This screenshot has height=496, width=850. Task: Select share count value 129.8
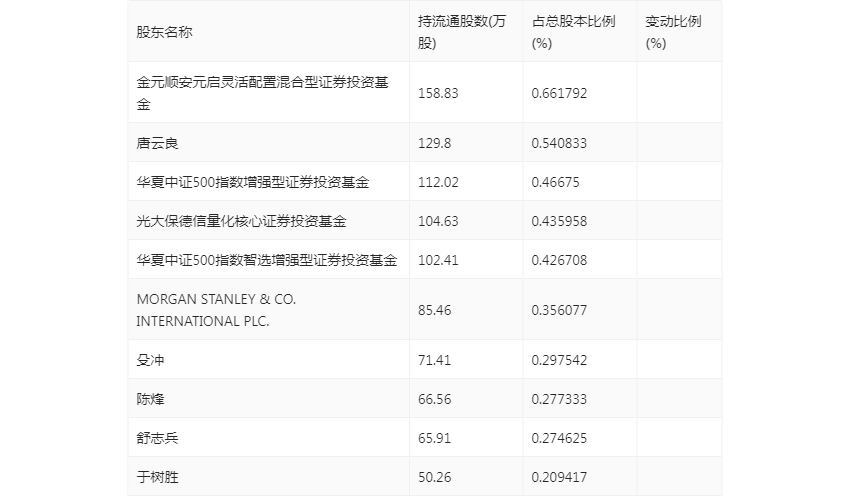pyautogui.click(x=434, y=143)
